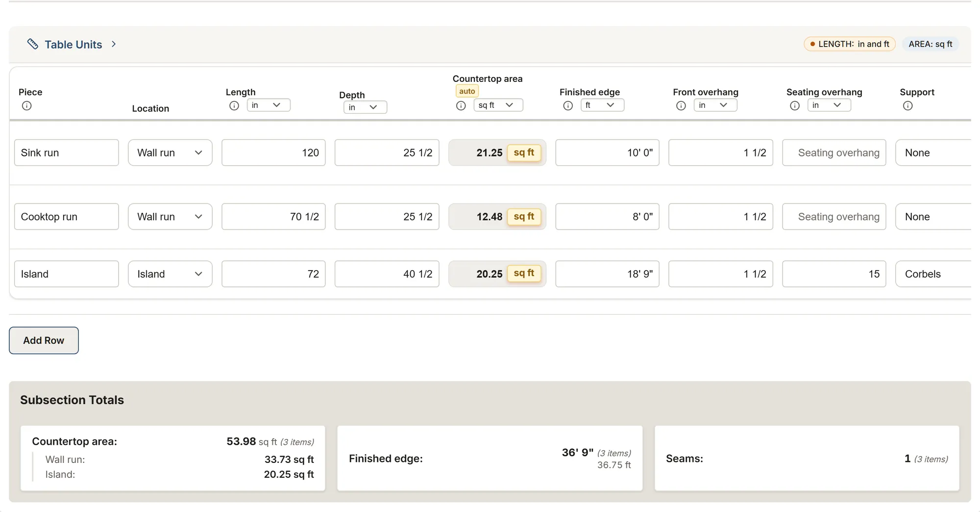
Task: Open Cooktop run Location dropdown
Action: (170, 217)
